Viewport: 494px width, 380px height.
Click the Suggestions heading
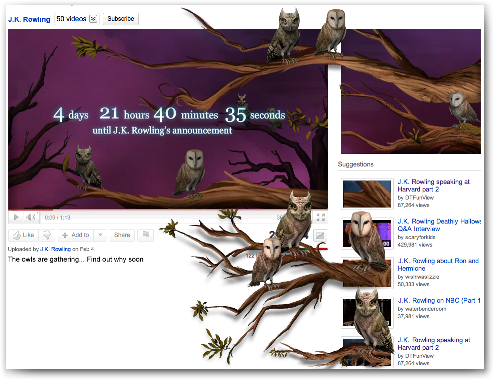pos(355,164)
